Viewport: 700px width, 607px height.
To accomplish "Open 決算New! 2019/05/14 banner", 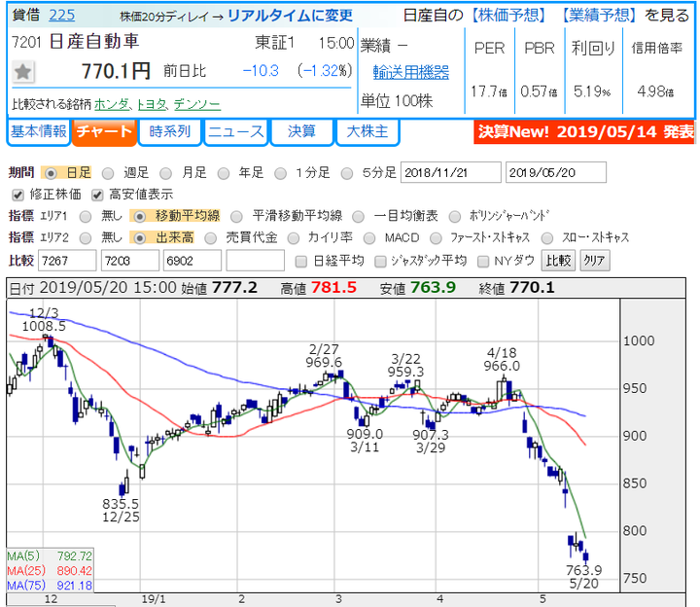I will coord(584,132).
